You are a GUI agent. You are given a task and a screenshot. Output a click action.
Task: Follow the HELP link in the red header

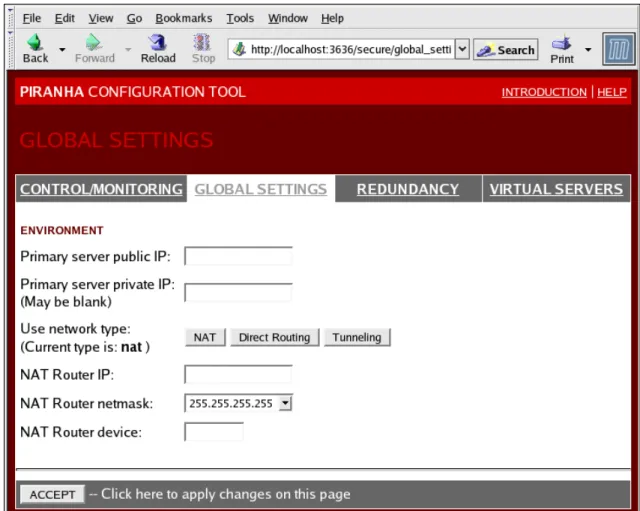[x=612, y=92]
